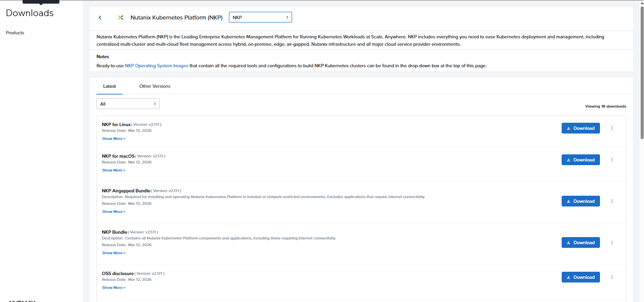Open kebab menu for NKP for macOS
The image size is (644, 302).
coord(612,160)
